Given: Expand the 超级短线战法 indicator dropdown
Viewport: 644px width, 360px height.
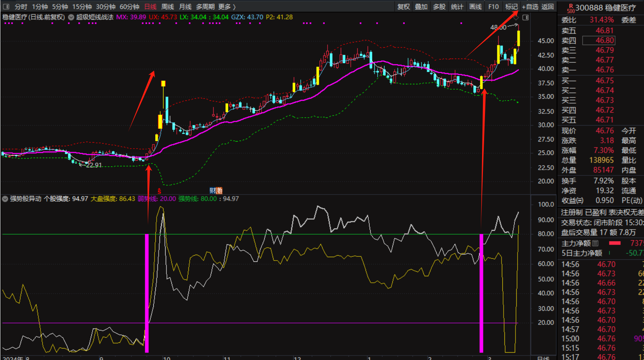Looking at the screenshot, I should tap(71, 17).
